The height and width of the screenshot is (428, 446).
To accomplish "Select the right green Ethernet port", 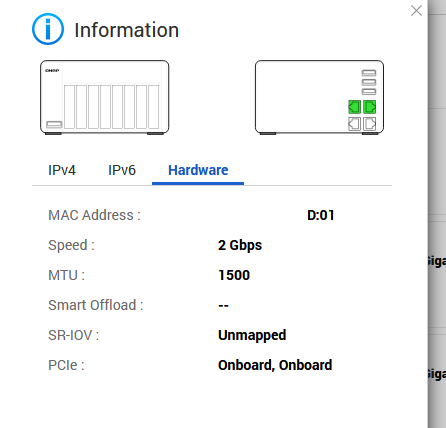I will (370, 107).
